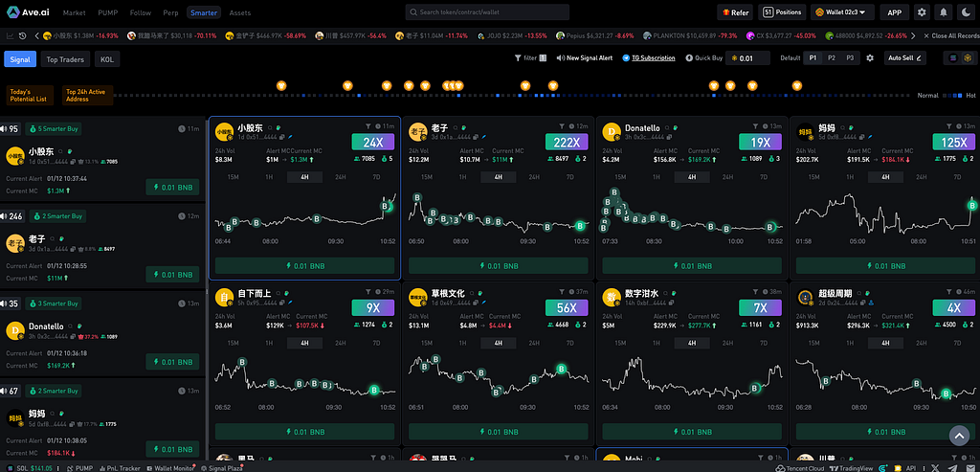This screenshot has width=980, height=472.
Task: Select the P1 preset
Action: 813,58
